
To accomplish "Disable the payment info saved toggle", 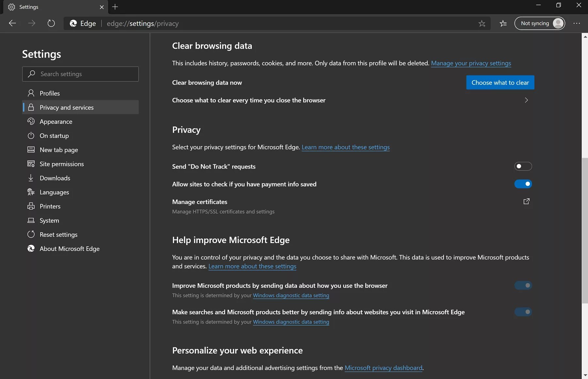I will click(523, 184).
